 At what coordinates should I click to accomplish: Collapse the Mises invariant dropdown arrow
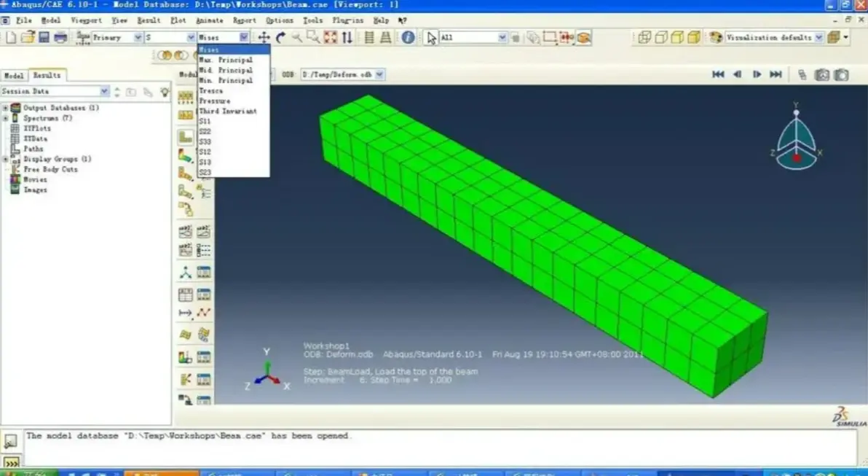coord(244,37)
